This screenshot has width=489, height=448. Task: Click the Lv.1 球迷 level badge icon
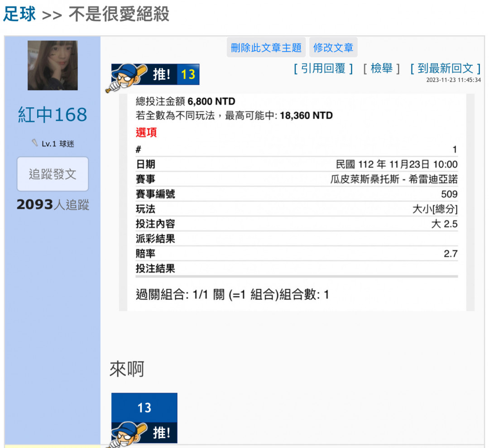(x=34, y=143)
